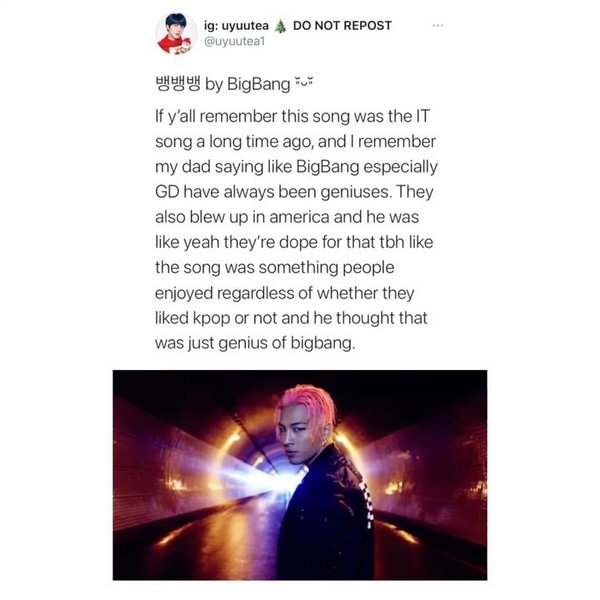Click the last line was just genius of bigbang
The height and width of the screenshot is (600, 600).
point(255,343)
